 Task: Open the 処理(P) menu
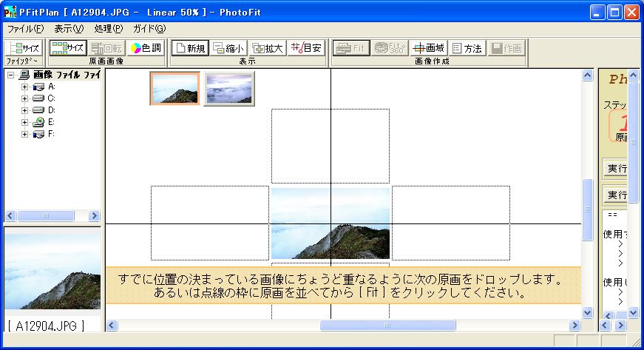109,28
